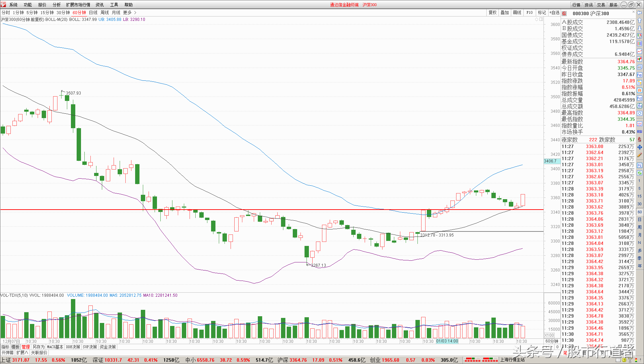Open the 复权 adjustment dropdown
644x364 pixels.
coord(492,12)
